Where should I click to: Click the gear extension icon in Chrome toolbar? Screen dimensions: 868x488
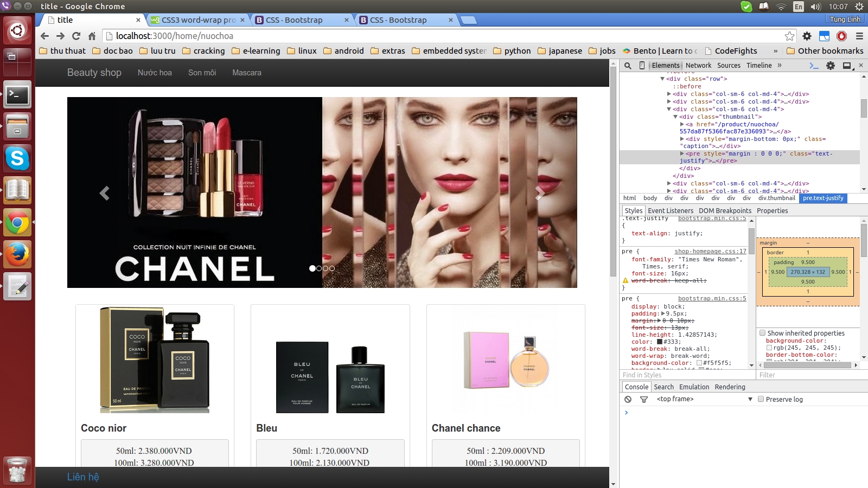[x=807, y=36]
